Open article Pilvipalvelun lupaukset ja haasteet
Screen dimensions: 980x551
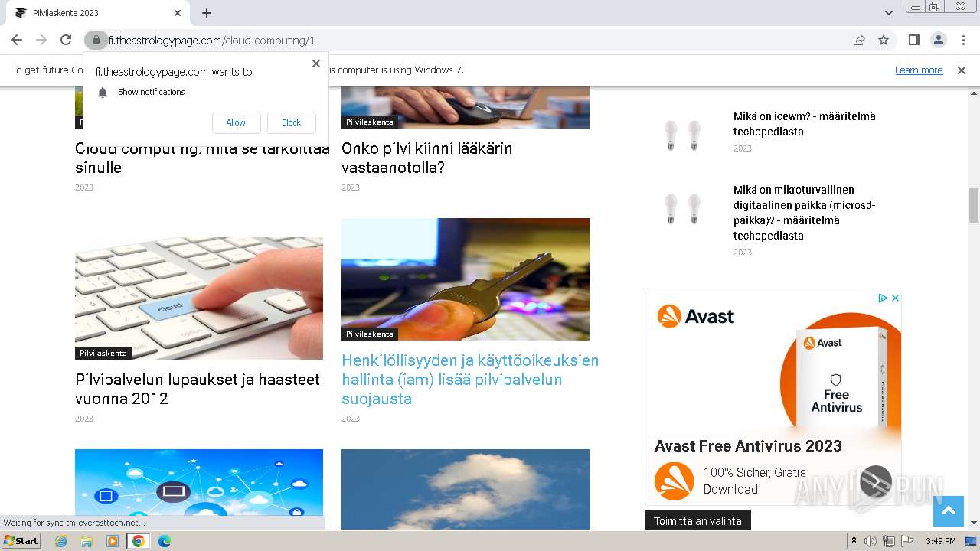(198, 389)
